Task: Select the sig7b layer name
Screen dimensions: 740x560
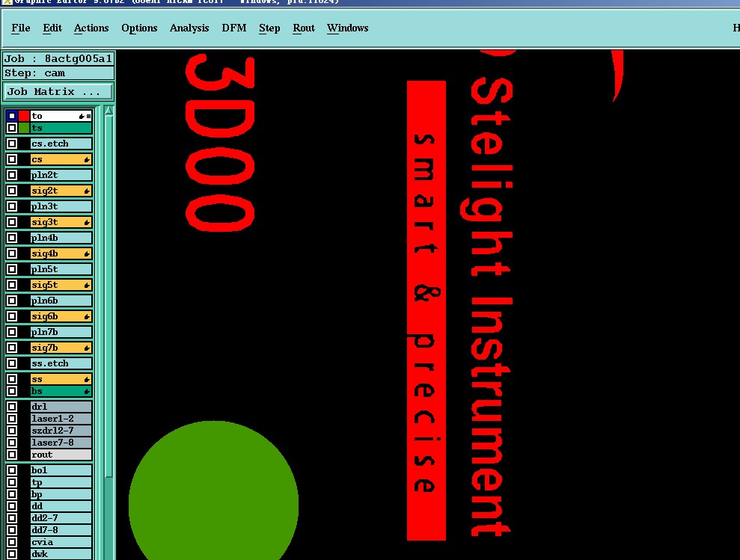Action: coord(61,348)
